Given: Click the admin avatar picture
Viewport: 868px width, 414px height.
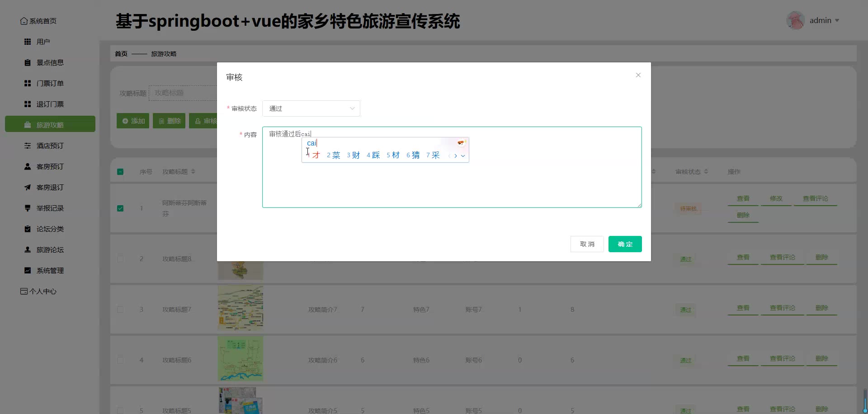Looking at the screenshot, I should (x=795, y=20).
